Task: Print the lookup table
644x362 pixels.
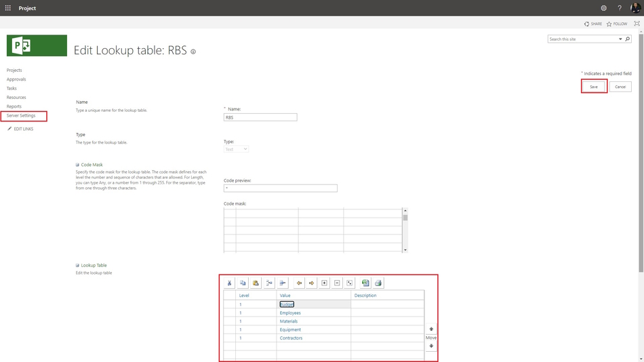Action: point(378,283)
